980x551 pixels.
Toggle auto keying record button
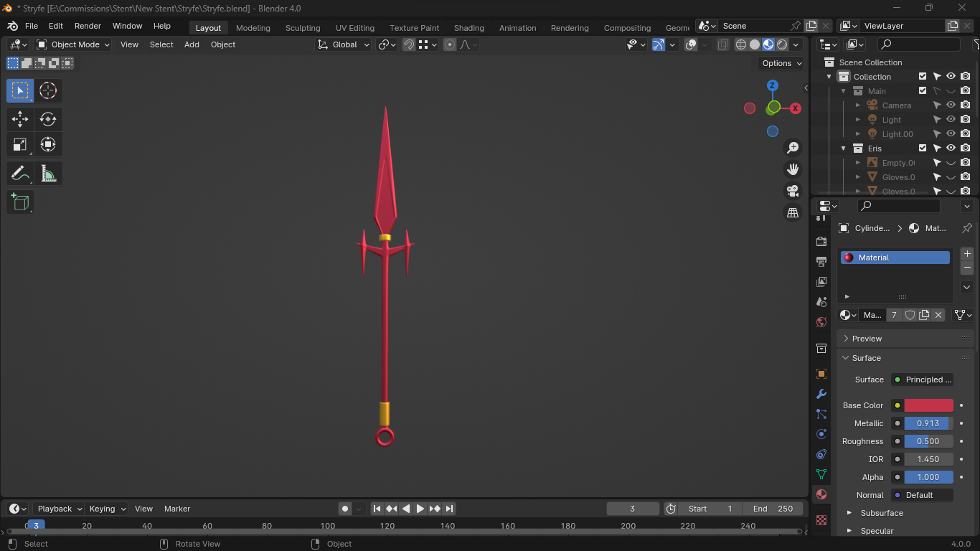pyautogui.click(x=345, y=509)
